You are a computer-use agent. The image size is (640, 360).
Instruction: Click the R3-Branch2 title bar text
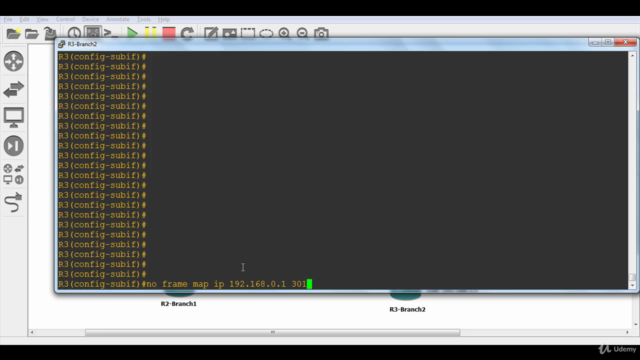(x=82, y=44)
